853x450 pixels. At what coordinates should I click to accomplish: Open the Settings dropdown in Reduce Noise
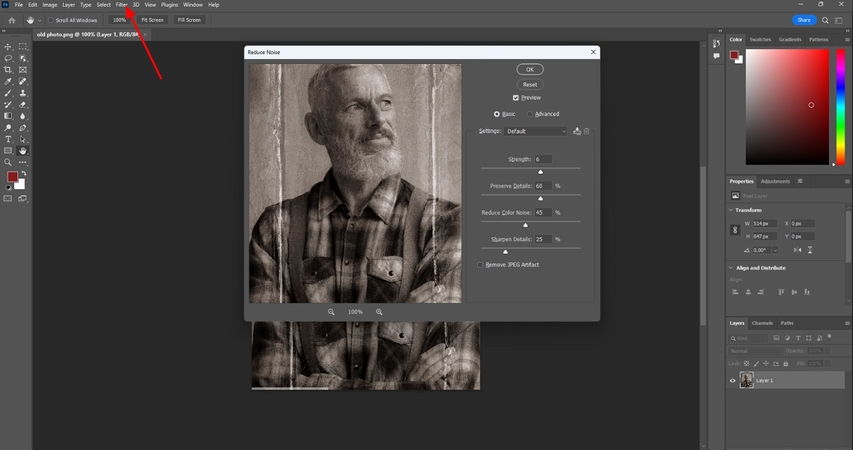535,131
